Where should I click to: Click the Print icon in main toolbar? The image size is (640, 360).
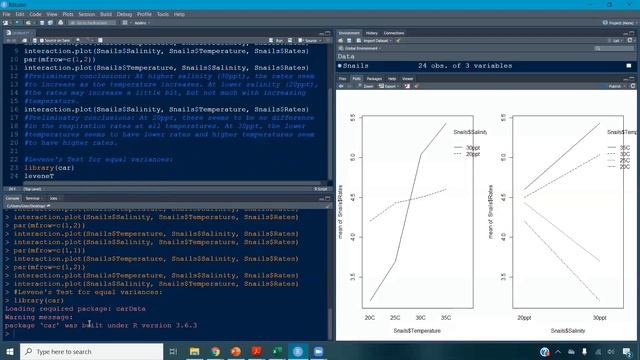tap(61, 23)
